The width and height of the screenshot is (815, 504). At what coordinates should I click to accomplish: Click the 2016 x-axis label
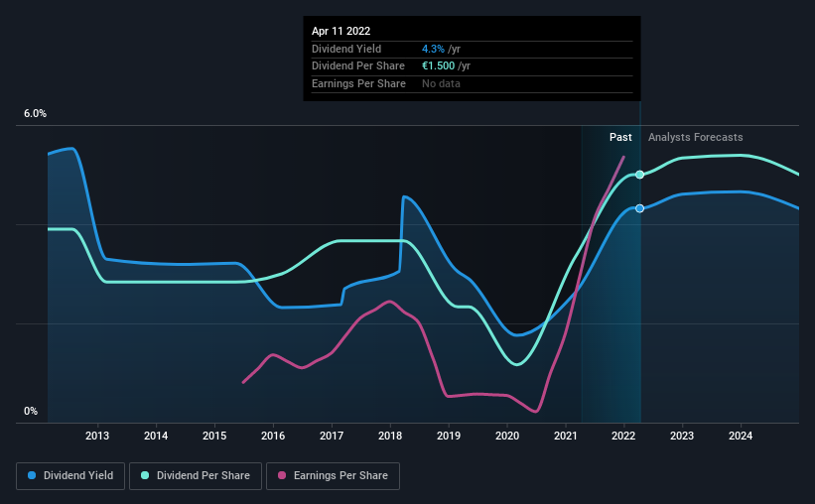pos(273,436)
